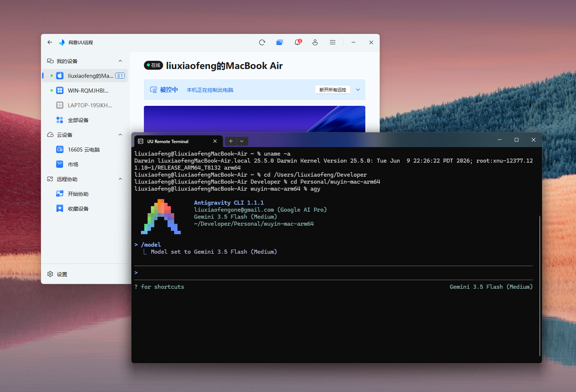Viewport: 576px width, 392px height.
Task: Minimize the 网易UU远程 window
Action: click(353, 42)
